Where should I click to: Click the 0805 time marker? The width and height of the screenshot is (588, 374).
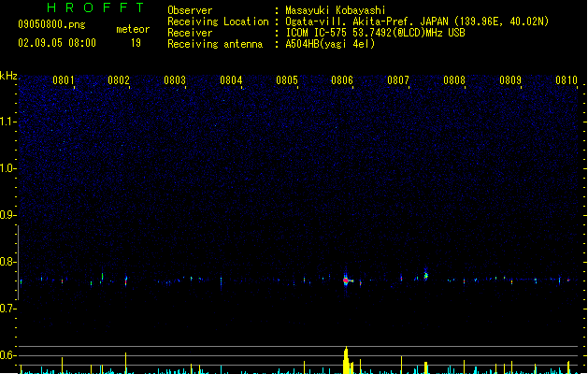(x=287, y=80)
